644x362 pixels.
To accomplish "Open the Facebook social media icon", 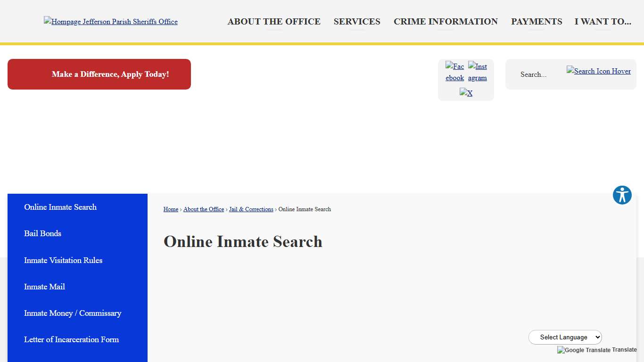I will (x=454, y=72).
